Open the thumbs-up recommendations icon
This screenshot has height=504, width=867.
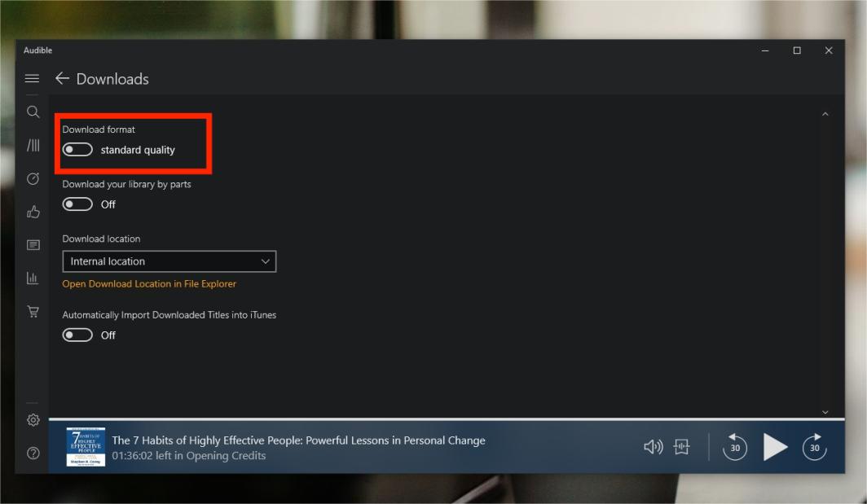point(33,212)
